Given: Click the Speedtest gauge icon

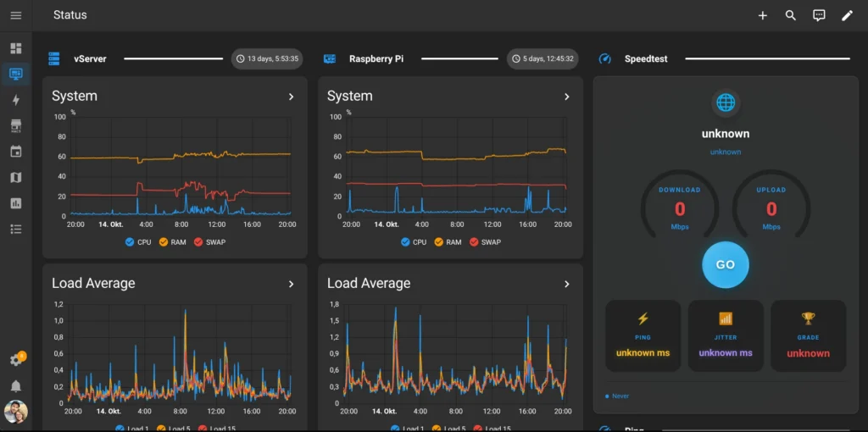Looking at the screenshot, I should pyautogui.click(x=605, y=58).
